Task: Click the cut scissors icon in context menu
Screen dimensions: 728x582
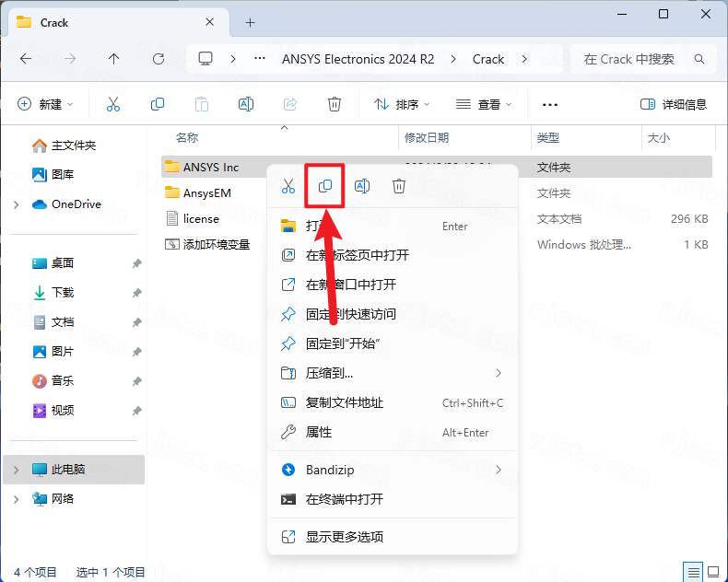Action: pos(288,186)
